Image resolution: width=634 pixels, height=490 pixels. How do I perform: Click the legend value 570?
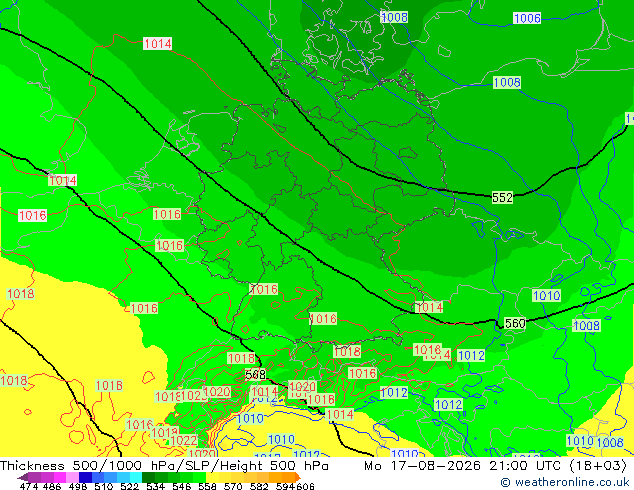click(x=233, y=486)
